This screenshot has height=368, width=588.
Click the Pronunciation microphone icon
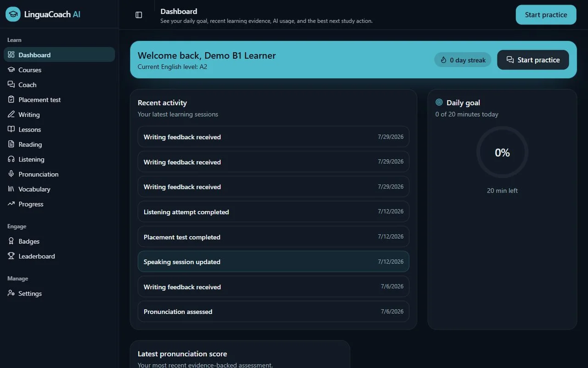11,174
